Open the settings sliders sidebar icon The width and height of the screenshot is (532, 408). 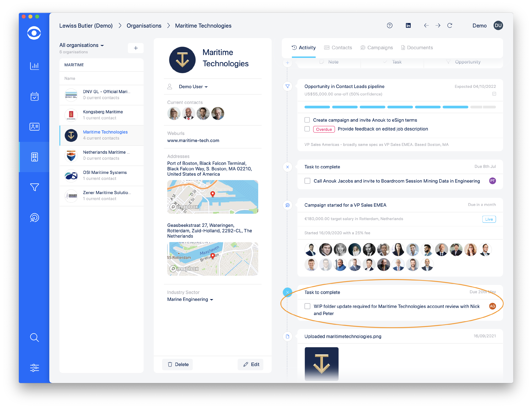coord(34,368)
